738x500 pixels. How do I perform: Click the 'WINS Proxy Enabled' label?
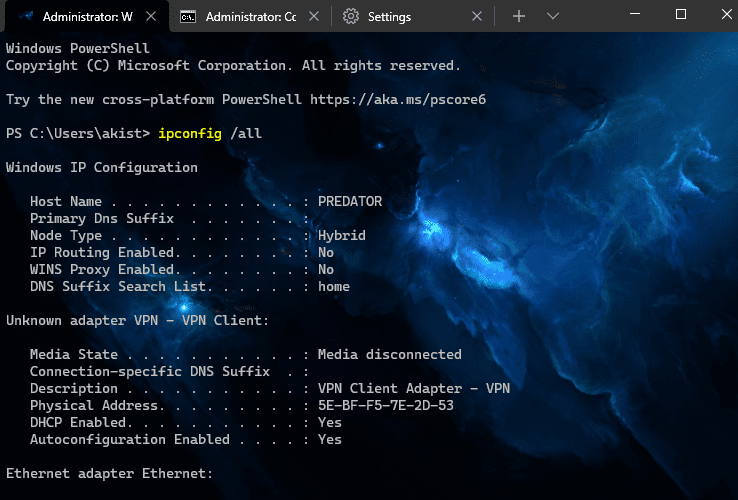(x=102, y=269)
